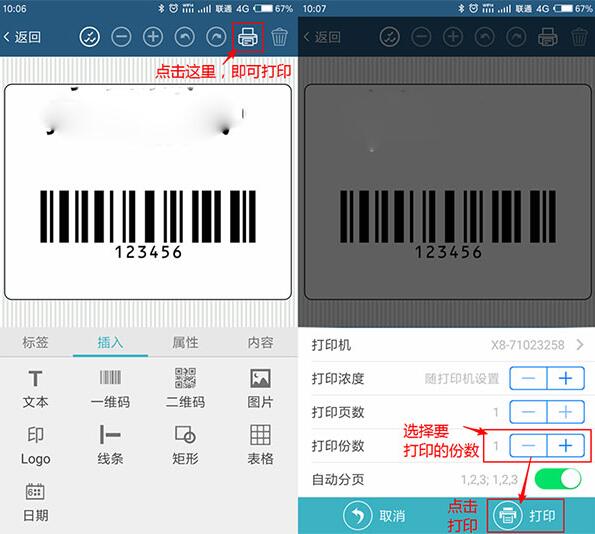595x534 pixels.
Task: Insert a 二维码 QR code element
Action: (185, 388)
